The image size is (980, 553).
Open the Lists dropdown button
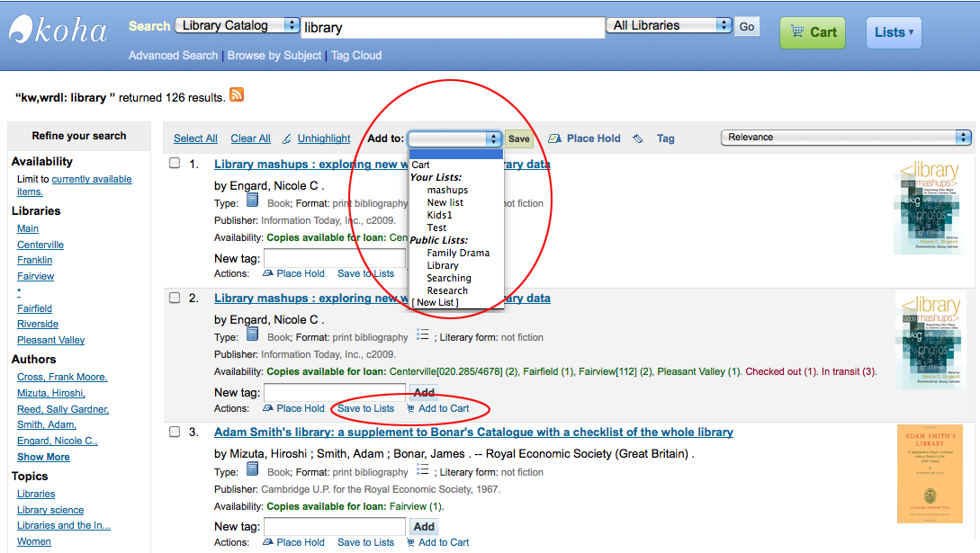point(894,32)
